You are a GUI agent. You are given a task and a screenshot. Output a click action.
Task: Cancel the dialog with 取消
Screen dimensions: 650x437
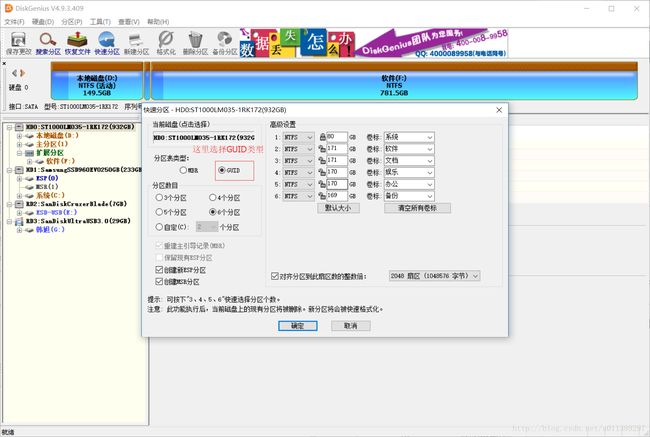(351, 326)
